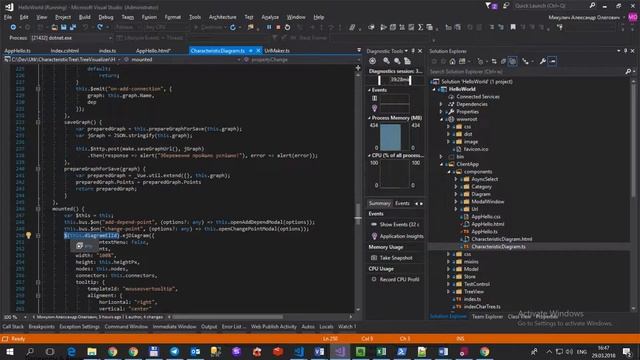
Task: Open the Solution Explorer Properties wrench icon
Action: (x=542, y=61)
